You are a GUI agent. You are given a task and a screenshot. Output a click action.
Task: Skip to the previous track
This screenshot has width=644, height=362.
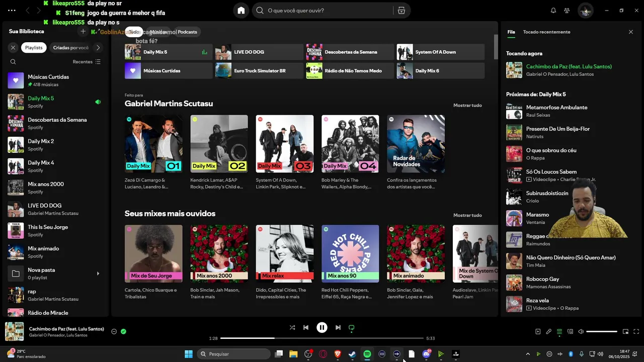305,327
